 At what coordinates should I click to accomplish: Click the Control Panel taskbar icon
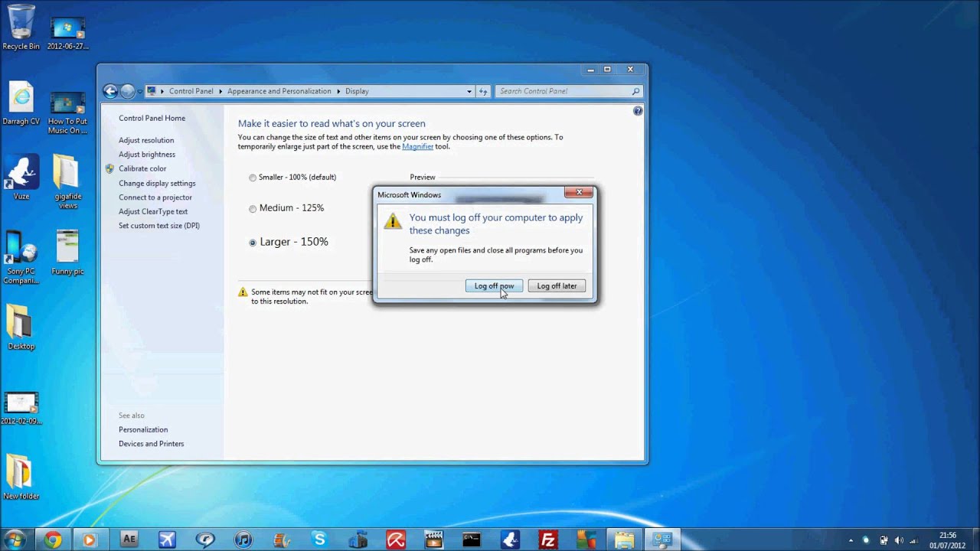662,540
